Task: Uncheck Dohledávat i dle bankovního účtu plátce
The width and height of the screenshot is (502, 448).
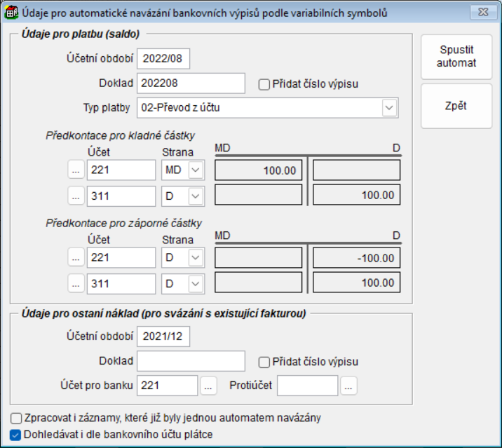Action: [x=17, y=434]
